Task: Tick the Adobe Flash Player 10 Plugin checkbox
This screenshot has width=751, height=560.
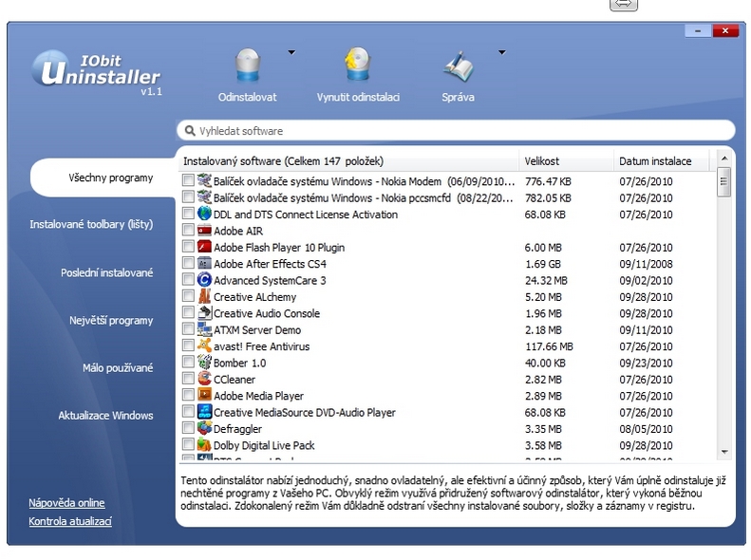Action: pos(188,247)
